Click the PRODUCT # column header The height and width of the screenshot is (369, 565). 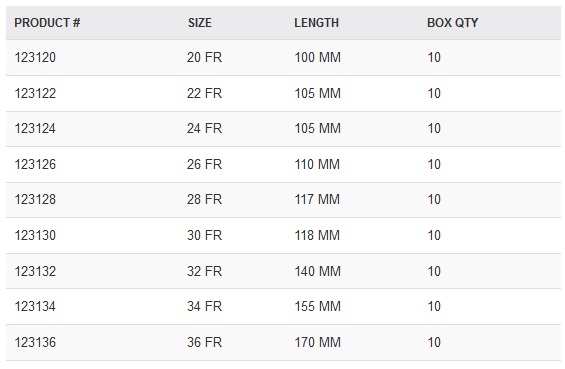click(x=47, y=23)
